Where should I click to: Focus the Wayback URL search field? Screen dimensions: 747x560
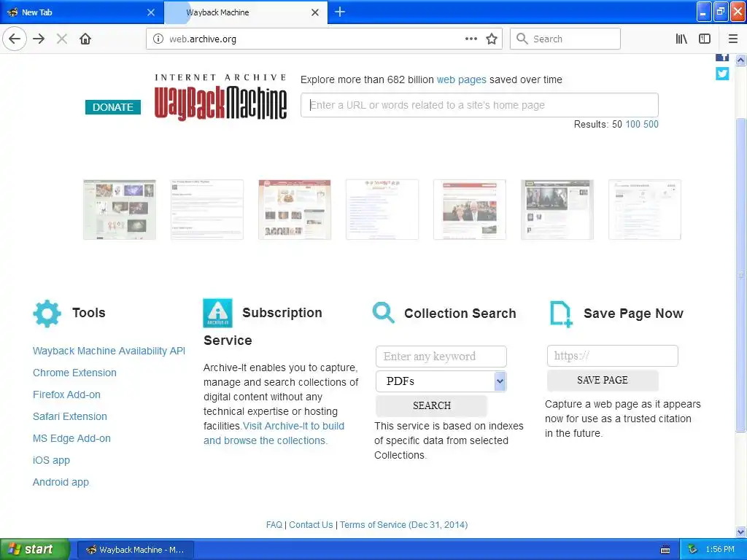[x=479, y=105]
